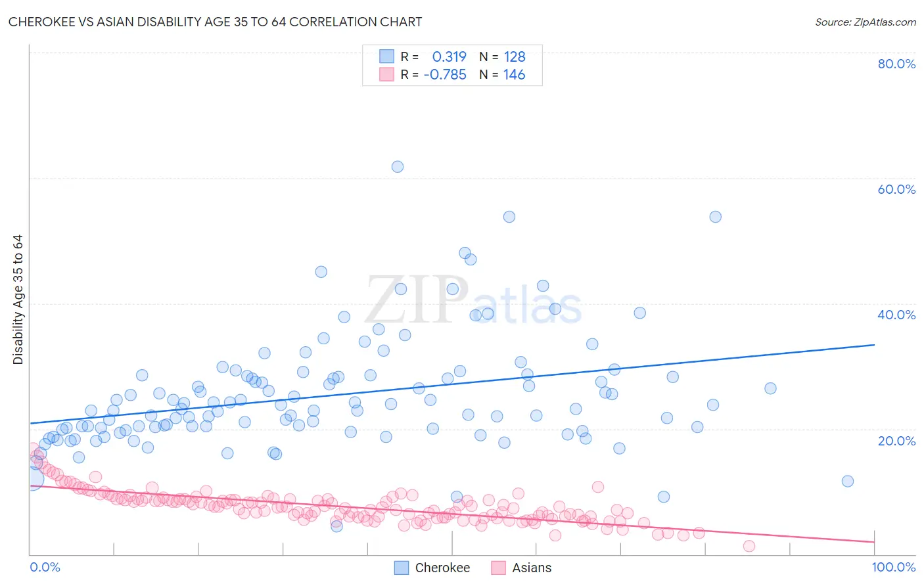Click the Asians legend label at bottom
924x586 pixels.
tap(532, 568)
